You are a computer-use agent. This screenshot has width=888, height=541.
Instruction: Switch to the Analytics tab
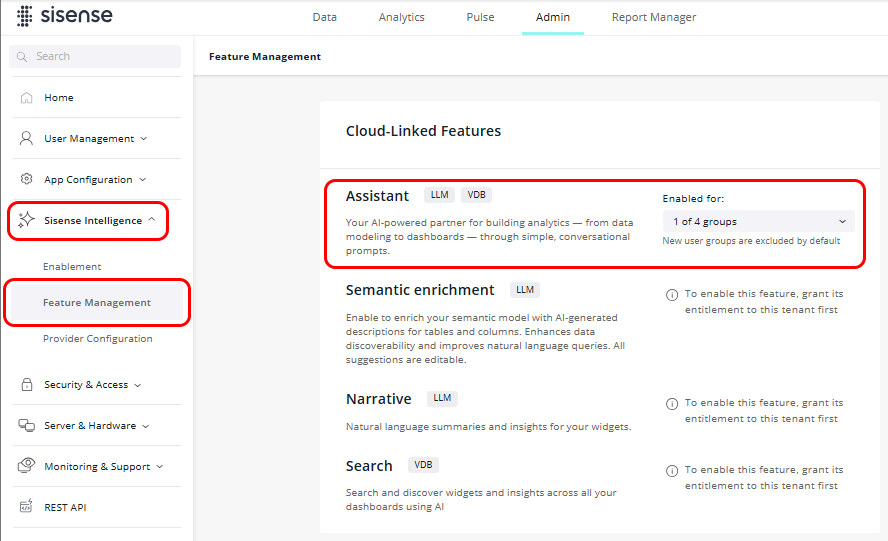pos(402,17)
